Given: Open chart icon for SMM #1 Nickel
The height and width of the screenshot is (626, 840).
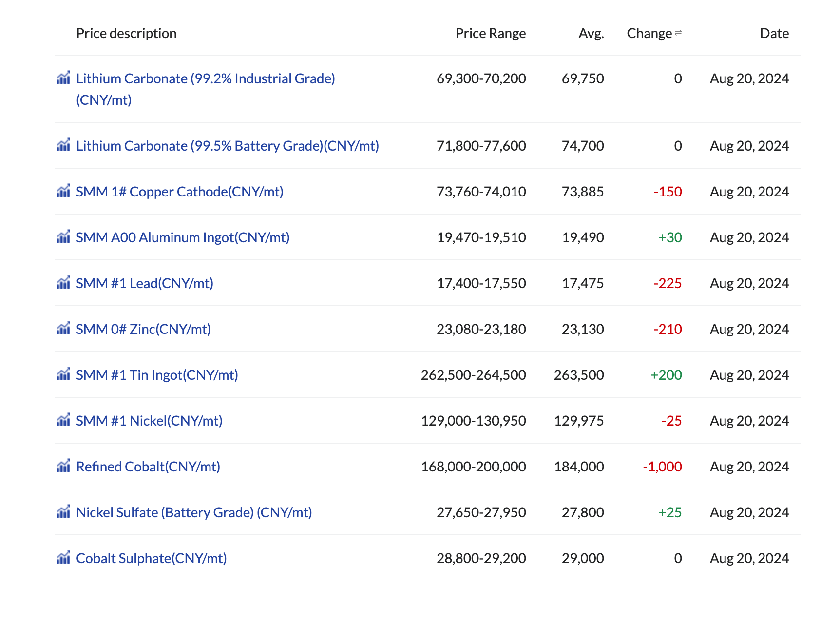Looking at the screenshot, I should point(63,420).
